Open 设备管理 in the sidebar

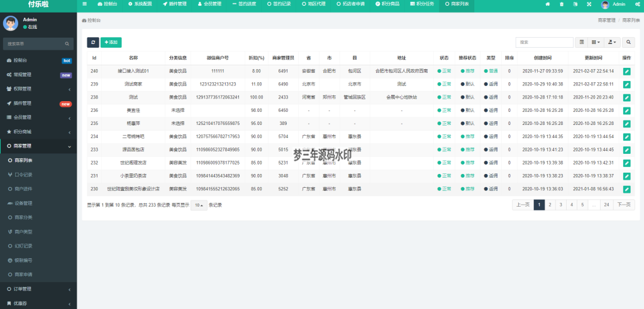38,203
